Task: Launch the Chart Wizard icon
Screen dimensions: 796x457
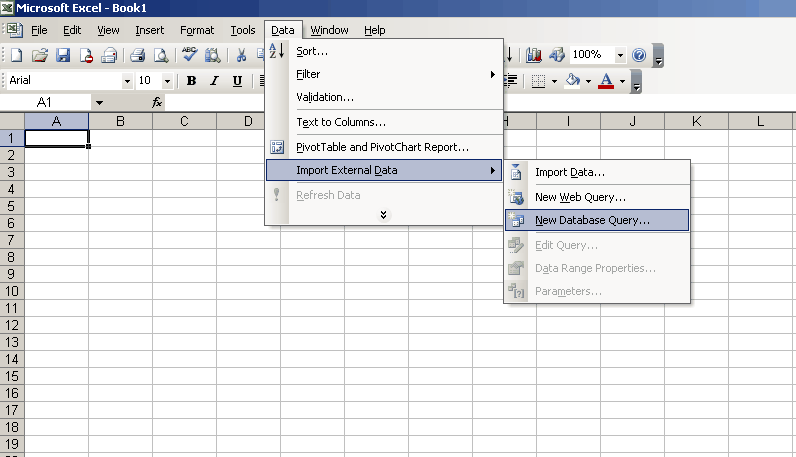Action: click(534, 55)
